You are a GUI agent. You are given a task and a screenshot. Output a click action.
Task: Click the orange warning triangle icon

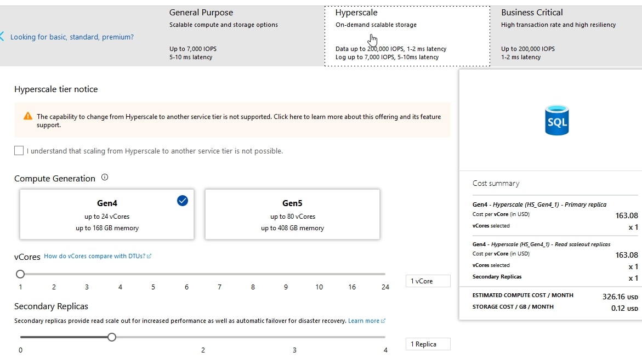point(28,116)
